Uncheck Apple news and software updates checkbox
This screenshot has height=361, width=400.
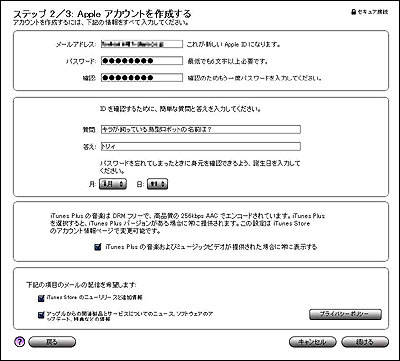tap(41, 315)
